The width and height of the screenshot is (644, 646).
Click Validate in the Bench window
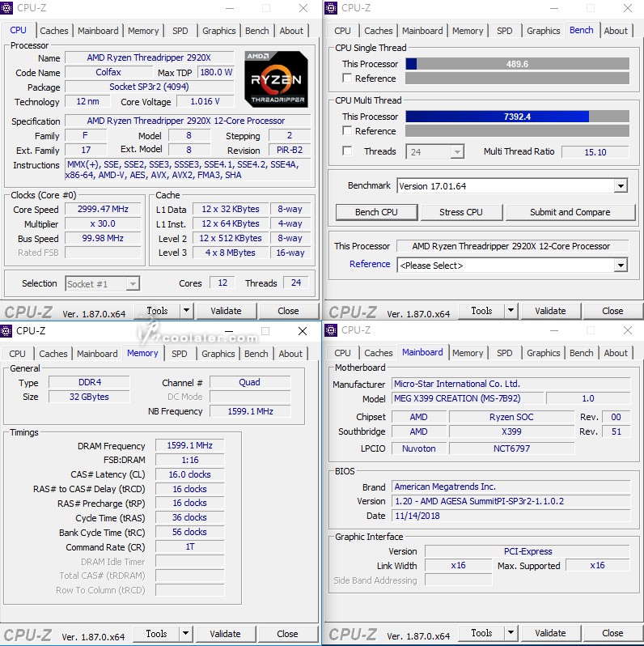(550, 311)
